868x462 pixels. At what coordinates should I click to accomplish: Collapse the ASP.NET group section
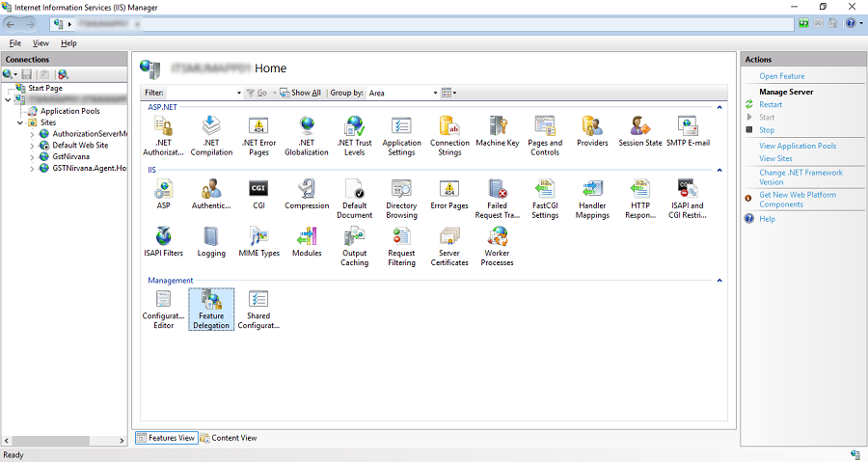[719, 107]
